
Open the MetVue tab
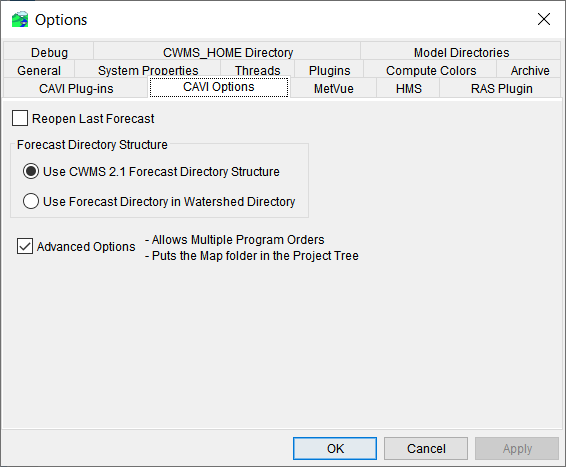point(334,89)
